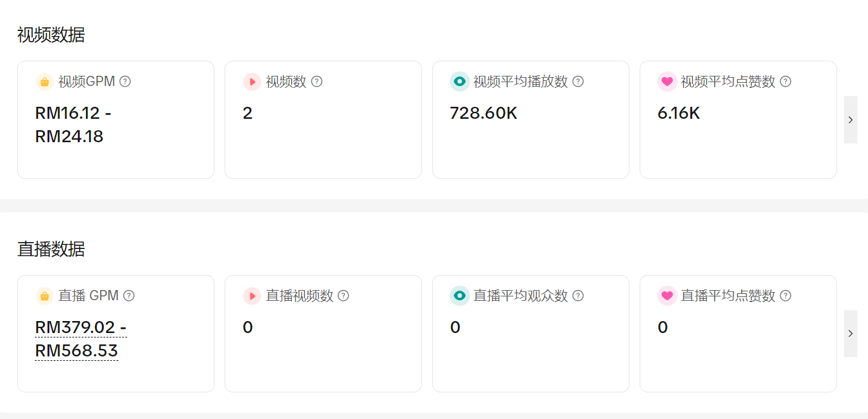Select the 直播数据 section heading

51,249
